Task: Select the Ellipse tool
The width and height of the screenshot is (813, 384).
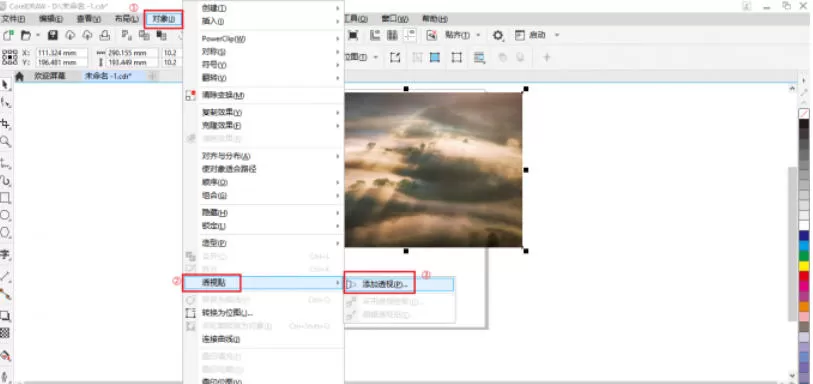Action: (x=6, y=215)
